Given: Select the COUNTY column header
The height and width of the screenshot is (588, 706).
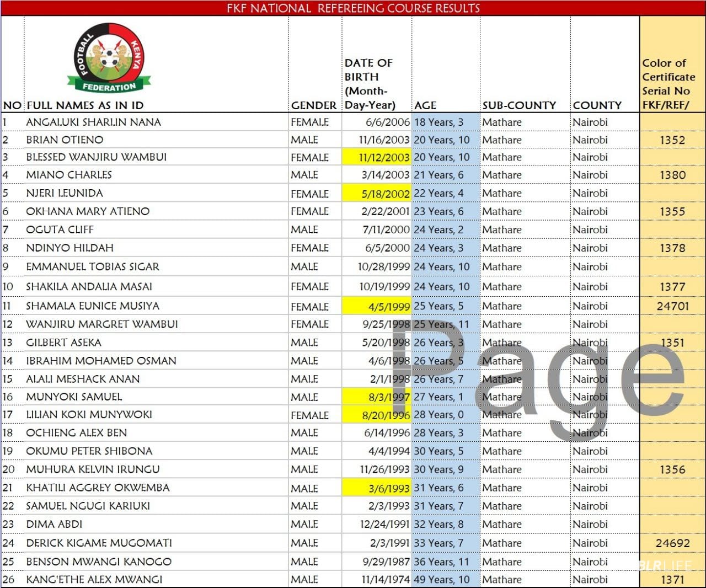Looking at the screenshot, I should [597, 105].
